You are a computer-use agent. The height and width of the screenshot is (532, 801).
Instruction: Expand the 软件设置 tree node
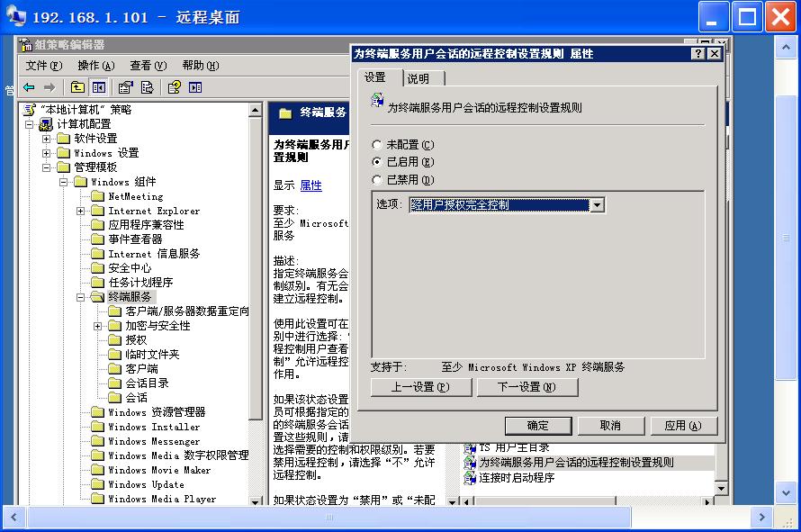coord(47,139)
